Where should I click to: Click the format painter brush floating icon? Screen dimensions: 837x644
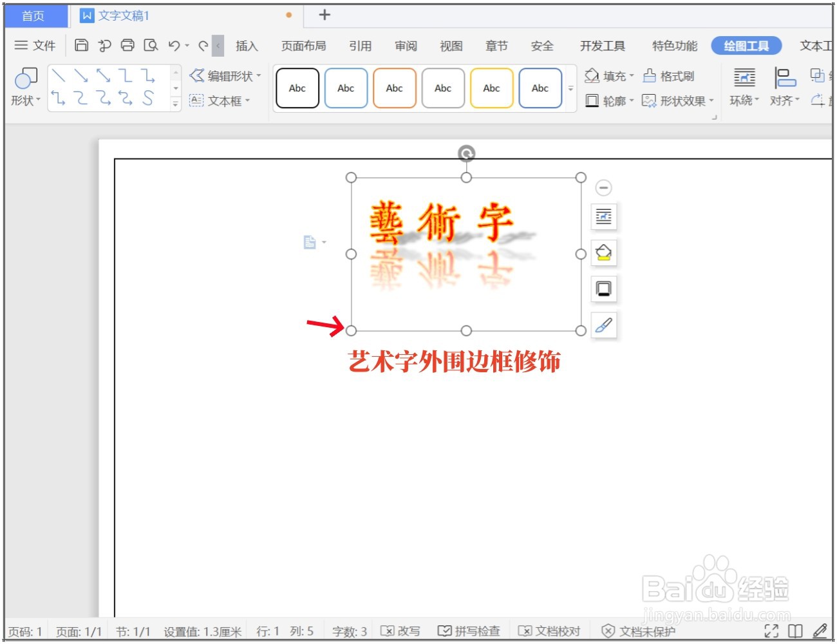pyautogui.click(x=603, y=325)
